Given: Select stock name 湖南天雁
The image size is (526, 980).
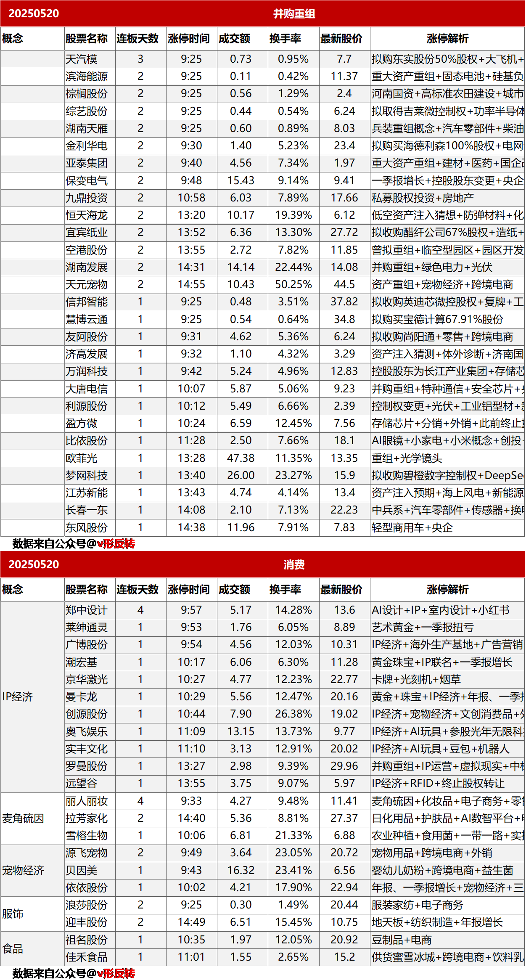Looking at the screenshot, I should click(x=87, y=128).
